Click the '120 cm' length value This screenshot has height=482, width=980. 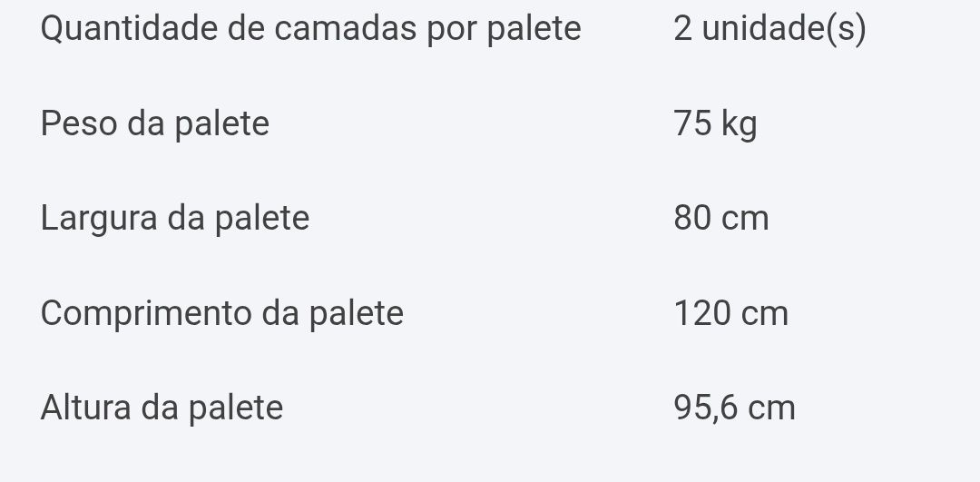coord(731,313)
